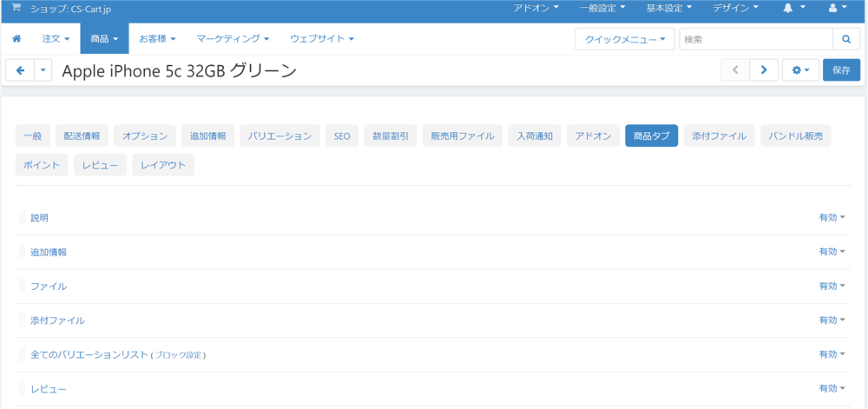Change 有効 status for 添付ファイル row

[832, 320]
